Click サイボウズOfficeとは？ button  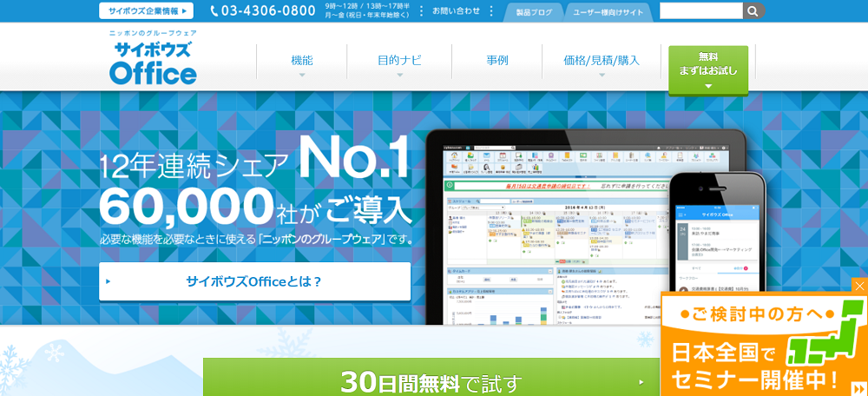[254, 281]
